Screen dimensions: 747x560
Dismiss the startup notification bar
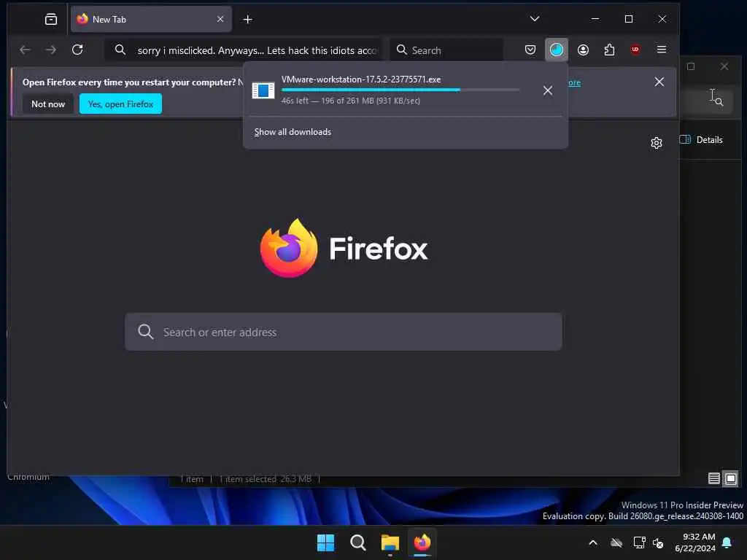click(x=659, y=82)
